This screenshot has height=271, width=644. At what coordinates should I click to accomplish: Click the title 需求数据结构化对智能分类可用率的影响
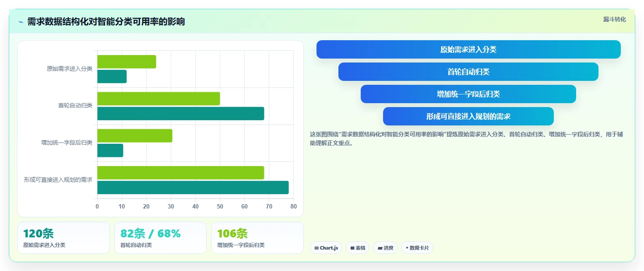106,21
